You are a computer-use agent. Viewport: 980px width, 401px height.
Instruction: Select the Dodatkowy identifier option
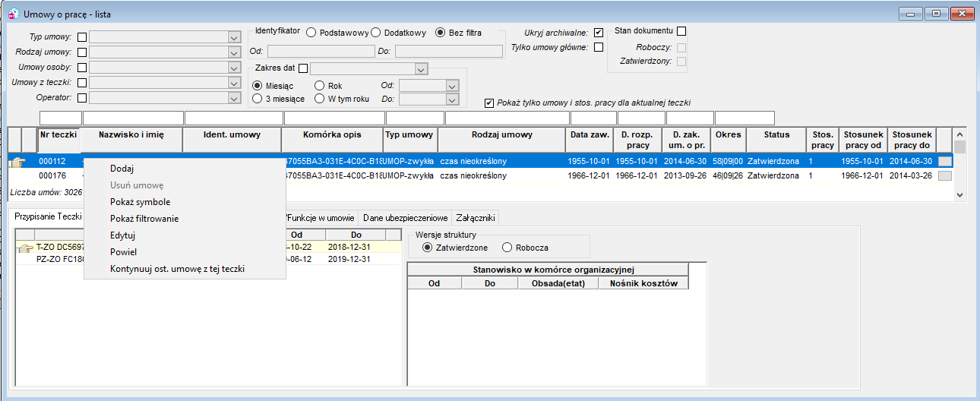coord(375,33)
